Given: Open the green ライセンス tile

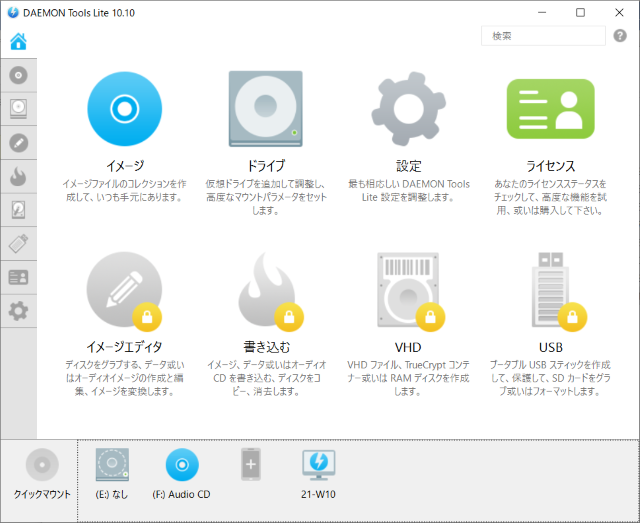Looking at the screenshot, I should pyautogui.click(x=551, y=109).
